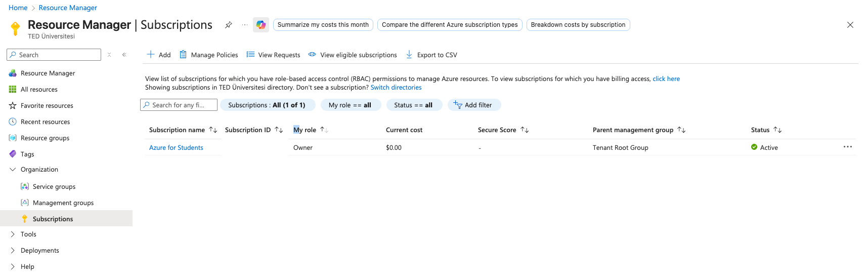This screenshot has height=279, width=868.
Task: Click the Resource groups cube icon
Action: click(13, 138)
